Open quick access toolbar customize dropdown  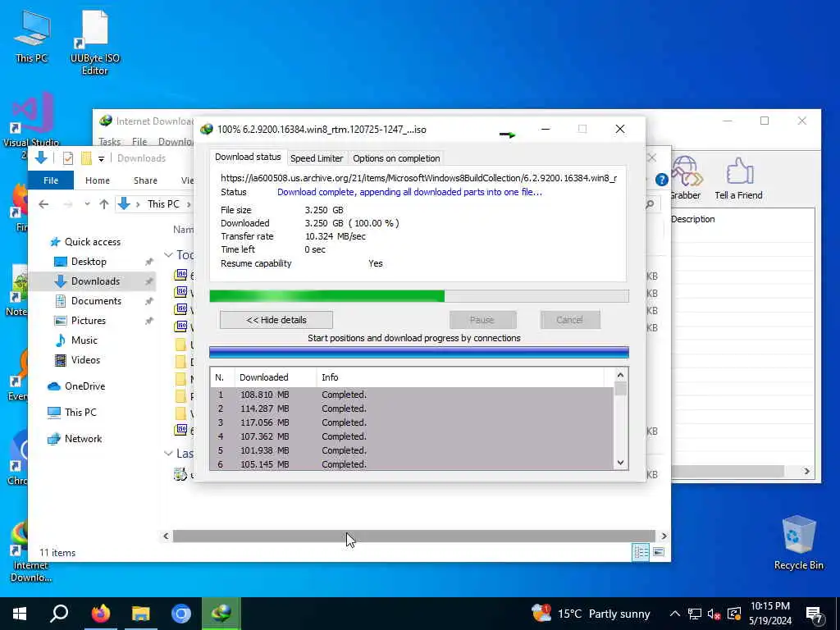point(101,158)
